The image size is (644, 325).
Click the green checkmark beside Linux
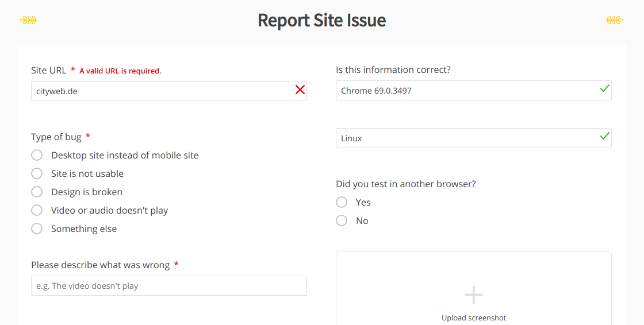click(x=604, y=136)
